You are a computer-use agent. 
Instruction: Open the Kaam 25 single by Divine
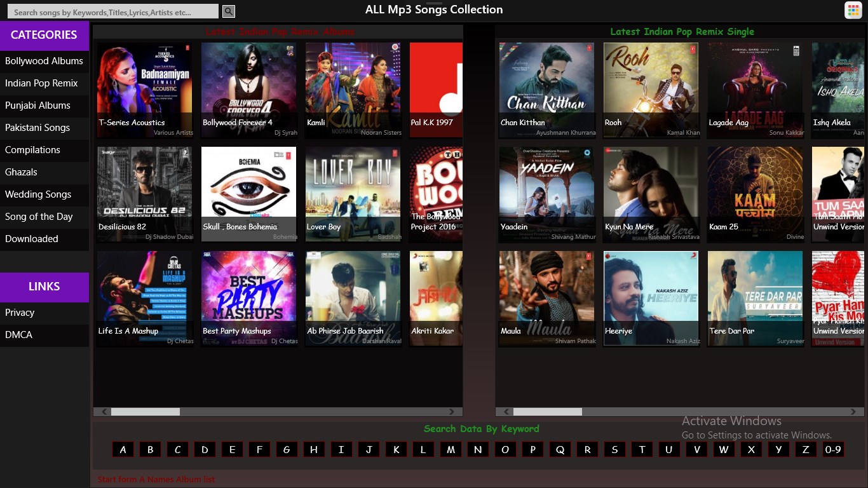point(755,194)
